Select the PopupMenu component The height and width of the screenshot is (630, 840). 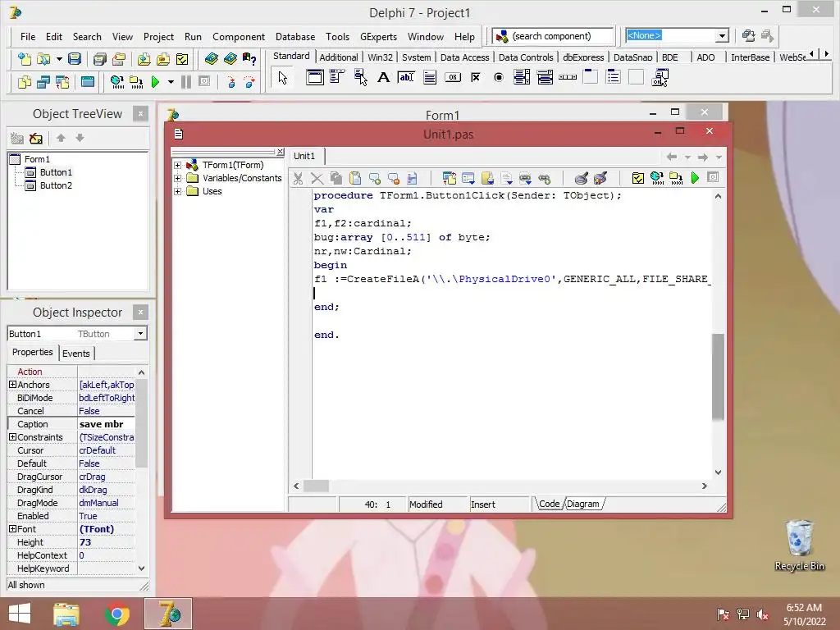coord(361,78)
